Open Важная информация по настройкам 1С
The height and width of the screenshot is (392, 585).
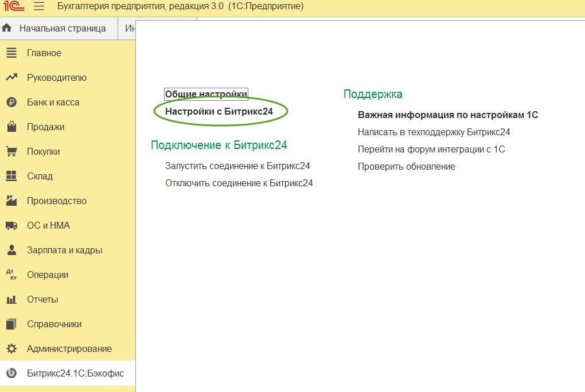448,115
